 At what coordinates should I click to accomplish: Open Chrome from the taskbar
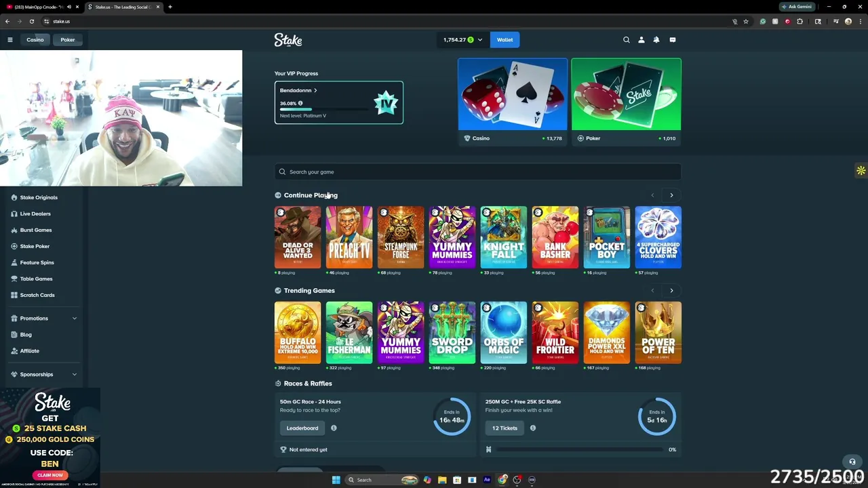coord(502,480)
